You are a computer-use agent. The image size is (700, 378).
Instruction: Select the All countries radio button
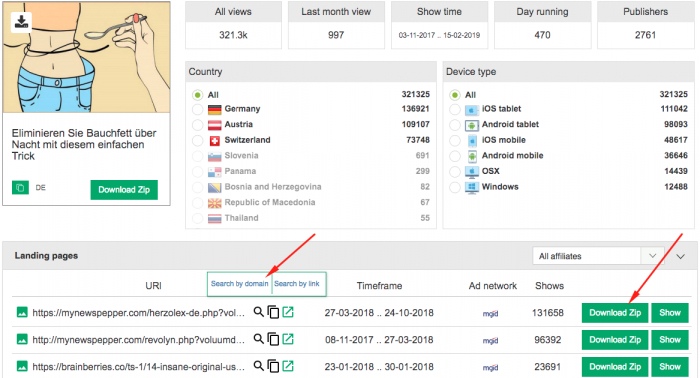[x=197, y=95]
